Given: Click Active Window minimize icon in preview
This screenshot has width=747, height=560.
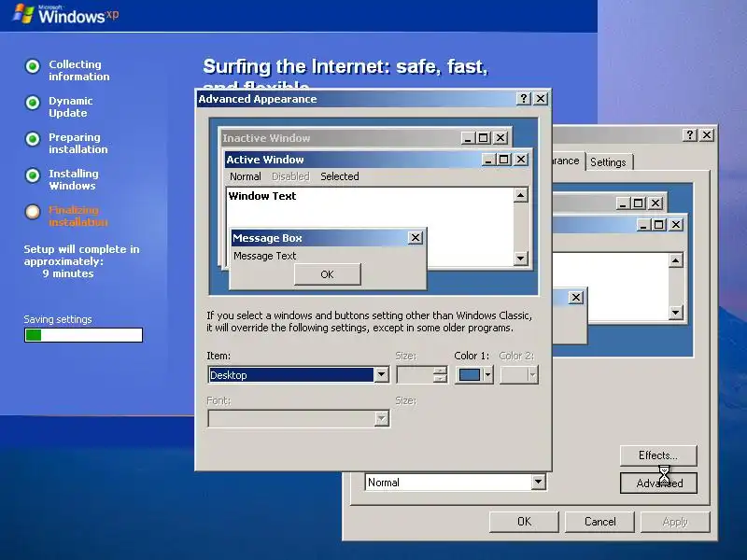Looking at the screenshot, I should [x=488, y=159].
